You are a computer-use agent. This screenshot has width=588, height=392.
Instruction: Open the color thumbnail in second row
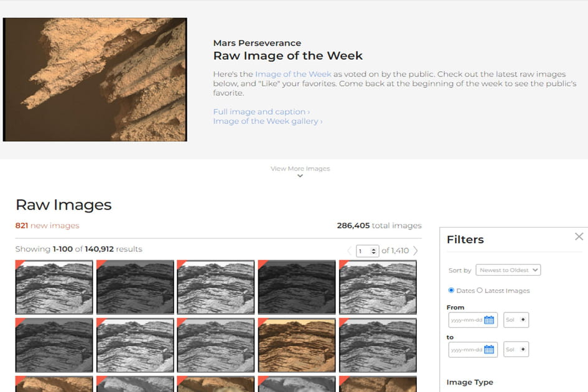297,345
